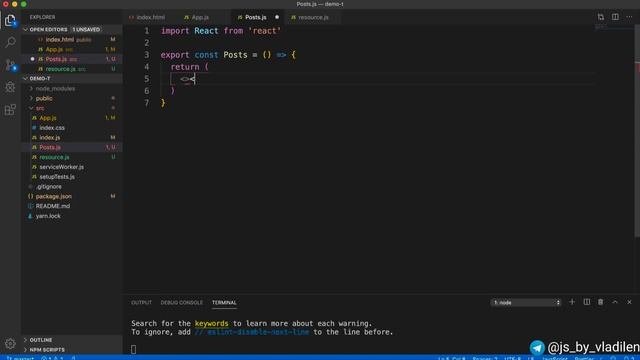Open resource.js in the Open Editors list
Viewport: 640px width, 360px height.
(72, 69)
